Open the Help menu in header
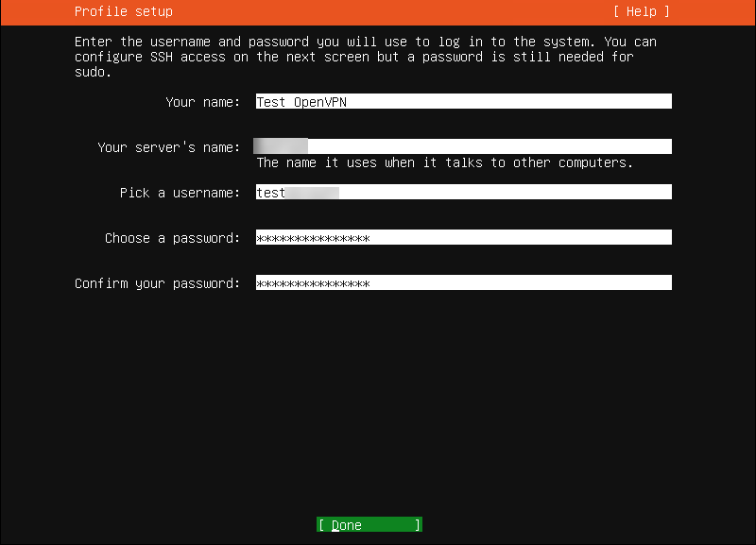This screenshot has width=756, height=545. [641, 11]
